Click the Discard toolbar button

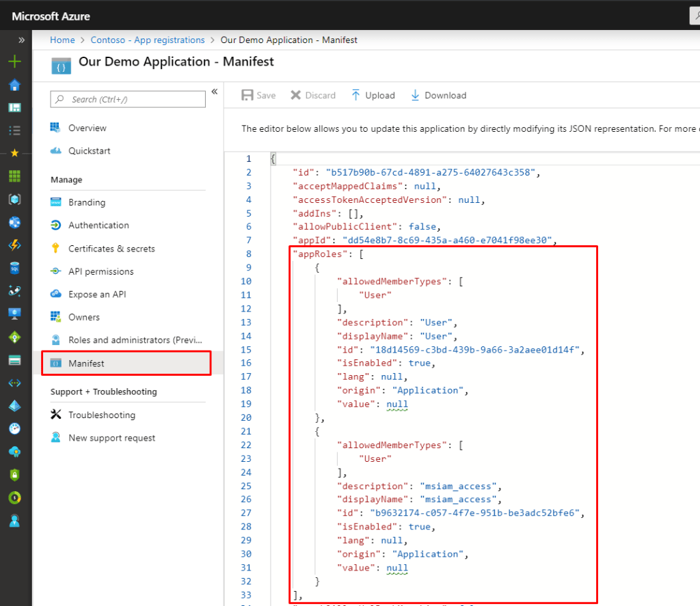pos(313,95)
